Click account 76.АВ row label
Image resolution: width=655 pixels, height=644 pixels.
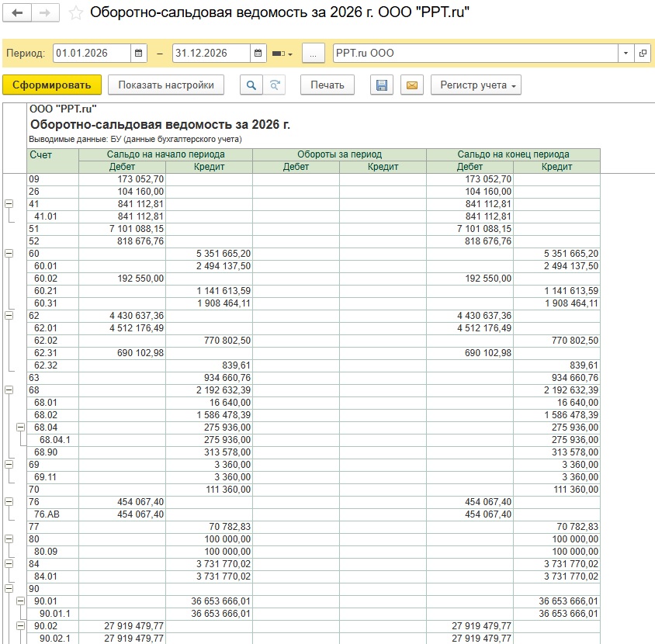pyautogui.click(x=47, y=514)
